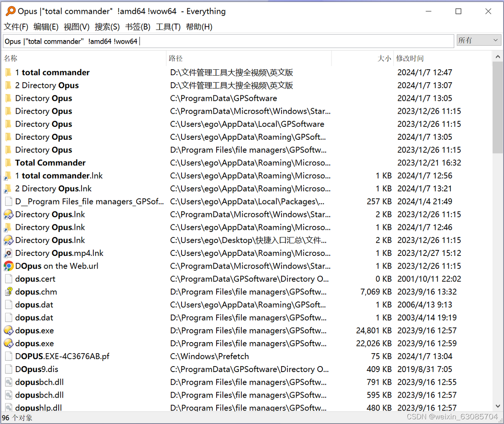The height and width of the screenshot is (424, 504).
Task: Click the DOPUS.EXE-4C3676AB.pf file icon
Action: [x=8, y=357]
